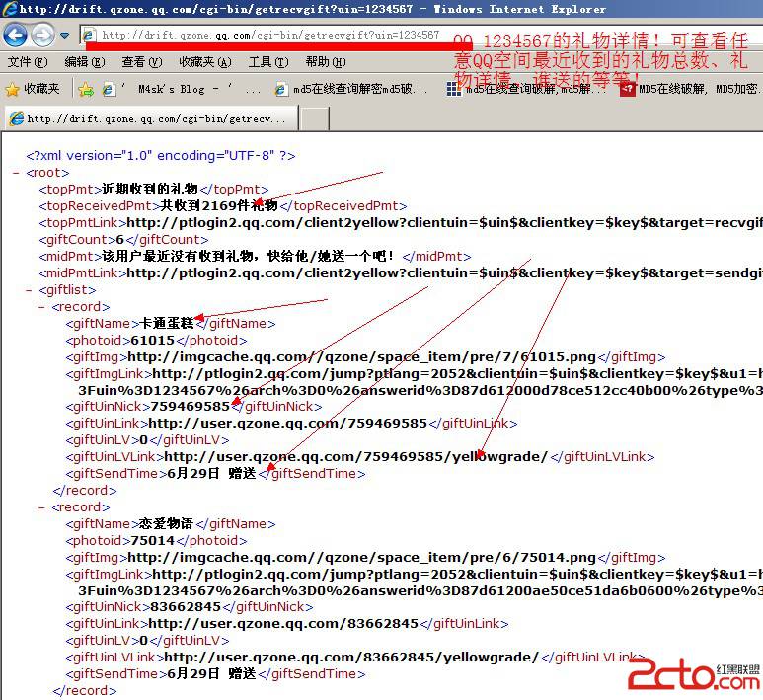Click the IE icon on the drift.qzone tab

17,118
